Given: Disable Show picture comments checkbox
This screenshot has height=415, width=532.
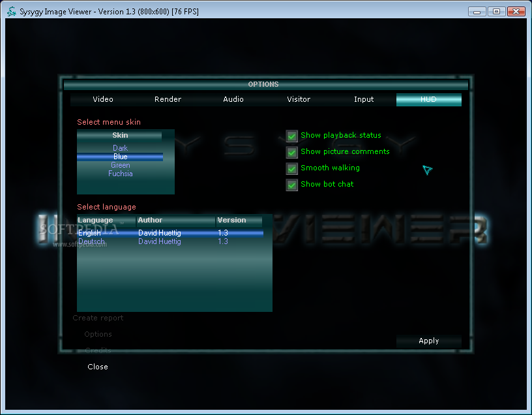Looking at the screenshot, I should 292,152.
